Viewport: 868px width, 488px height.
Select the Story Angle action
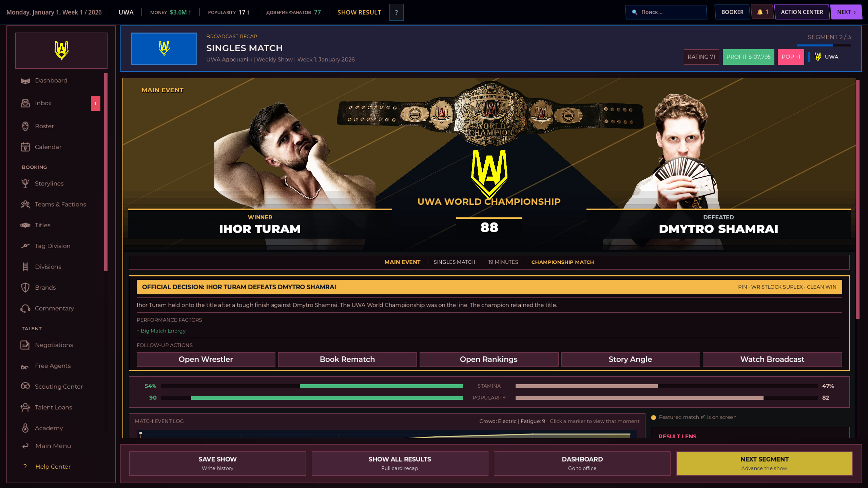(x=630, y=359)
